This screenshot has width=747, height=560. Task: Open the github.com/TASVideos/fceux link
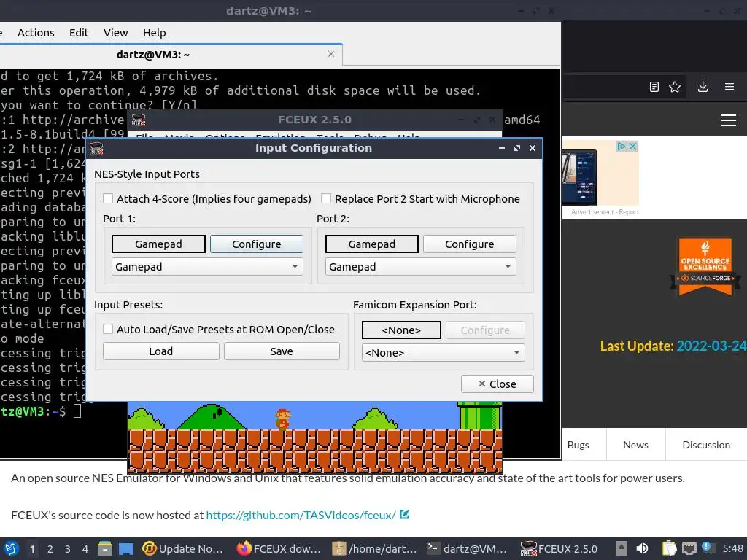(301, 515)
